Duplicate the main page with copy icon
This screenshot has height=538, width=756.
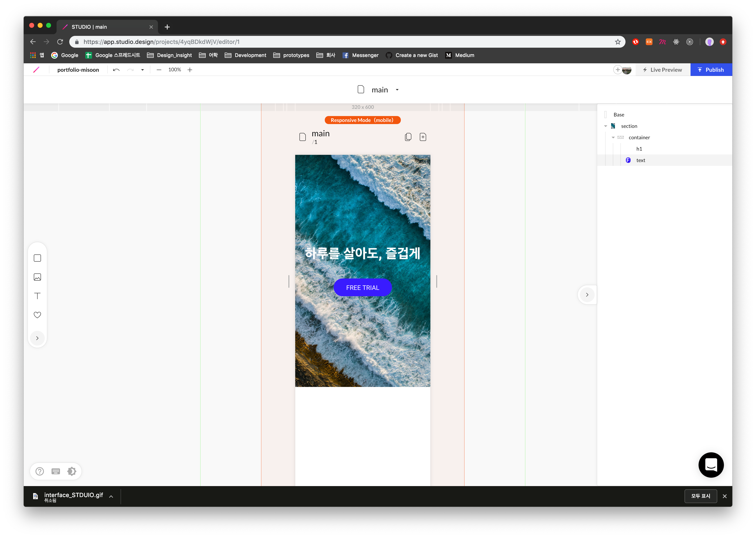(408, 137)
